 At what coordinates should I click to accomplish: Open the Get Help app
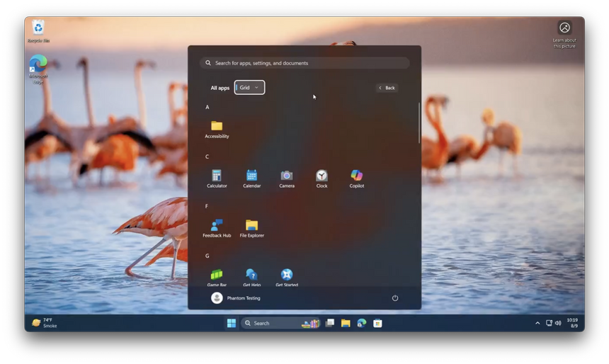[x=251, y=278]
